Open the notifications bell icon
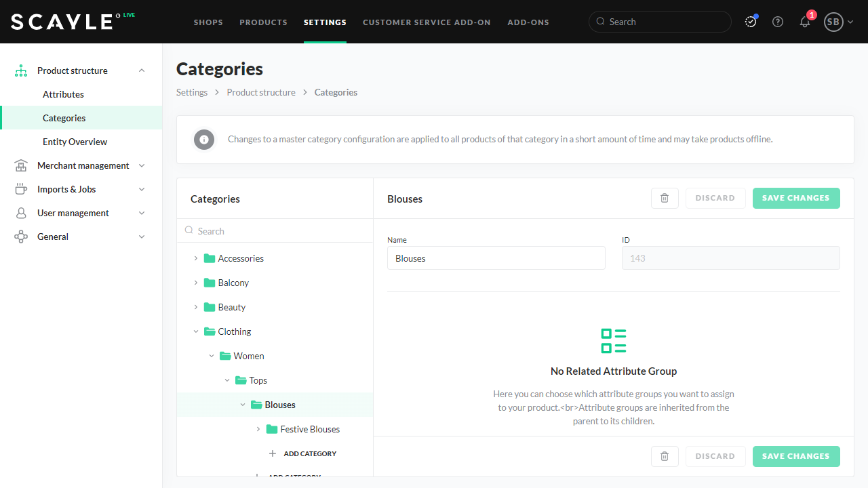868x488 pixels. (805, 22)
